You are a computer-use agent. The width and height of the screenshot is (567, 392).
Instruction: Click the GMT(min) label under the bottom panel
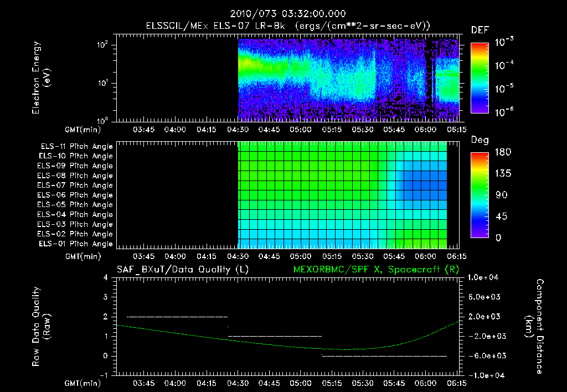83,383
